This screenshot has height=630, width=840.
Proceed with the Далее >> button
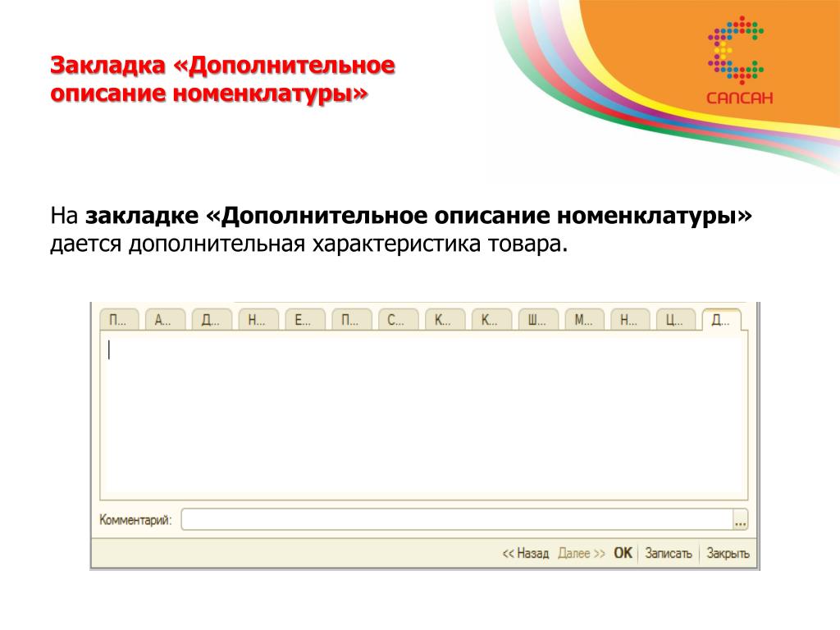point(582,554)
